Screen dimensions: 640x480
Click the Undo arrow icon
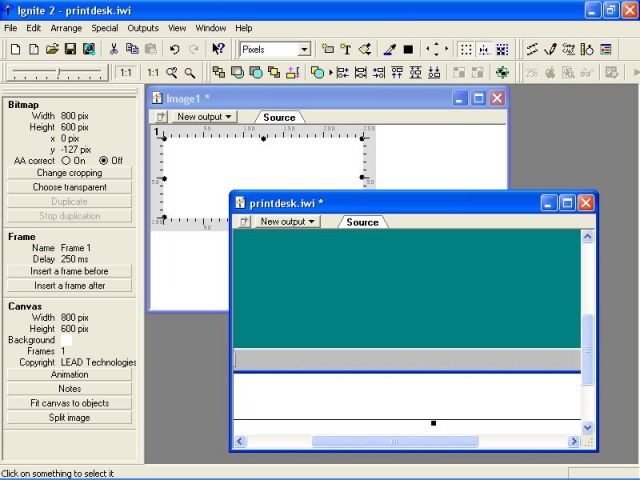coord(175,48)
